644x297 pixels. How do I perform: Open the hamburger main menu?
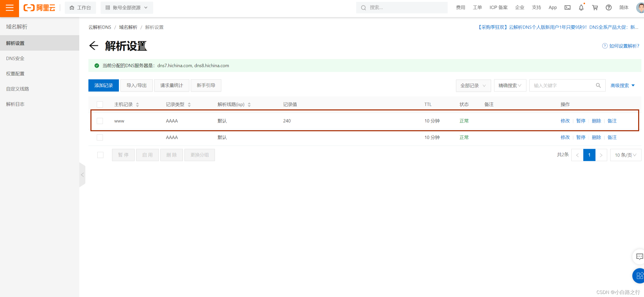pyautogui.click(x=9, y=8)
